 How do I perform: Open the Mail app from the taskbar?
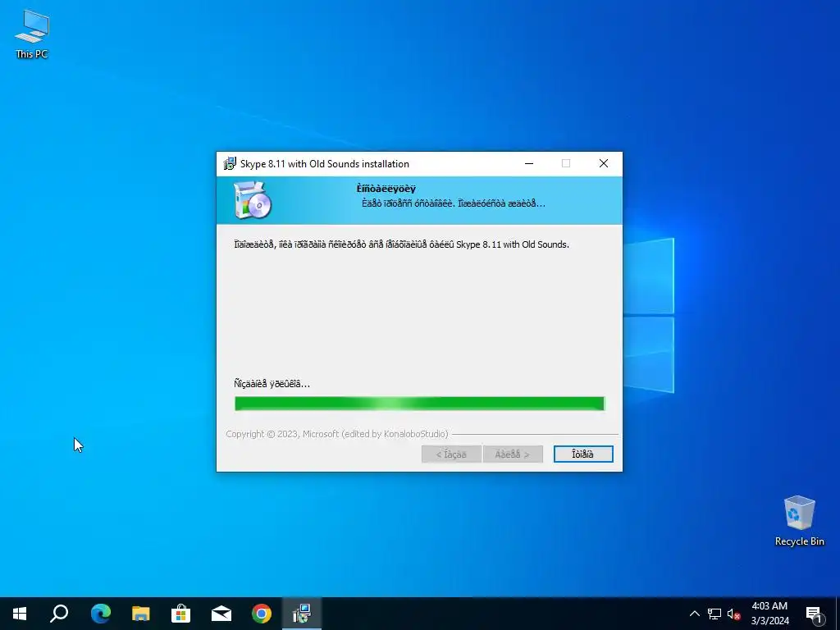(x=221, y=614)
